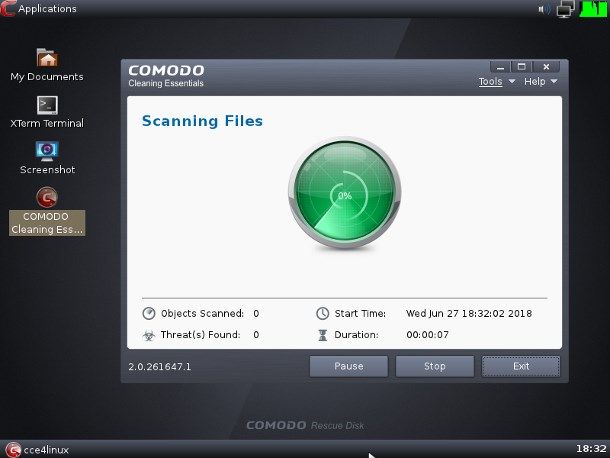The height and width of the screenshot is (458, 610).
Task: Click version number 2.0.261647.1
Action: pos(160,367)
